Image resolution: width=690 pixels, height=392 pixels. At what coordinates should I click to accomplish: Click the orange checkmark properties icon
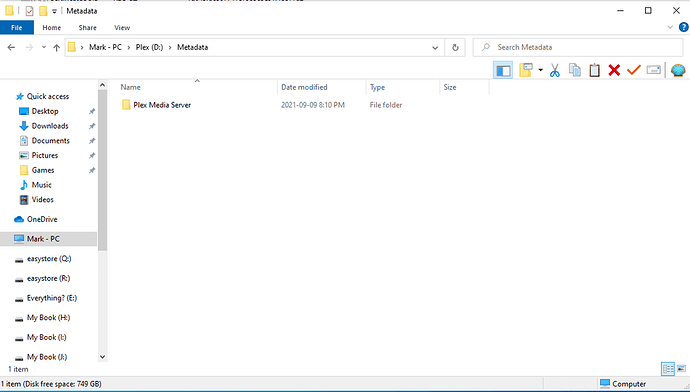634,70
